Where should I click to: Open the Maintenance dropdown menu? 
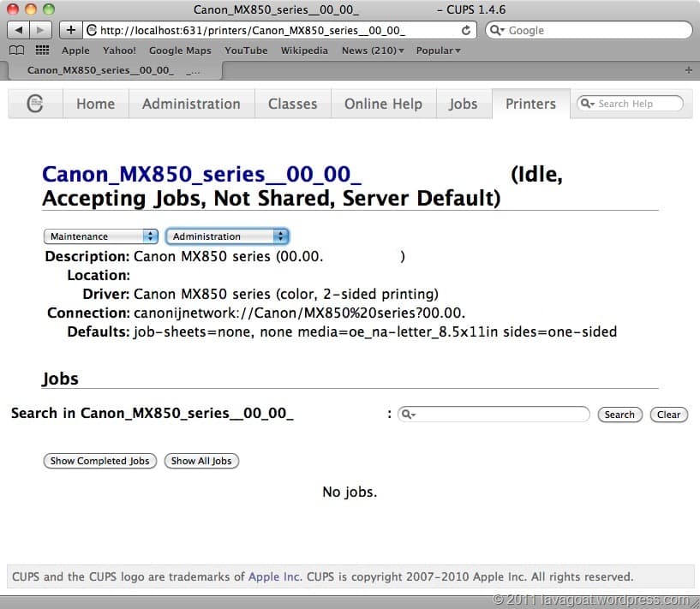101,236
